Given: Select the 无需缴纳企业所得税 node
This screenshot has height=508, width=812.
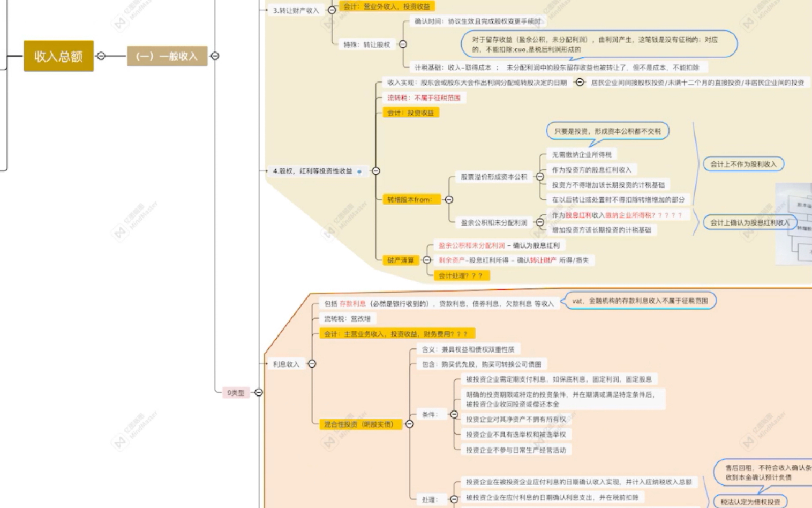Looking at the screenshot, I should (582, 154).
